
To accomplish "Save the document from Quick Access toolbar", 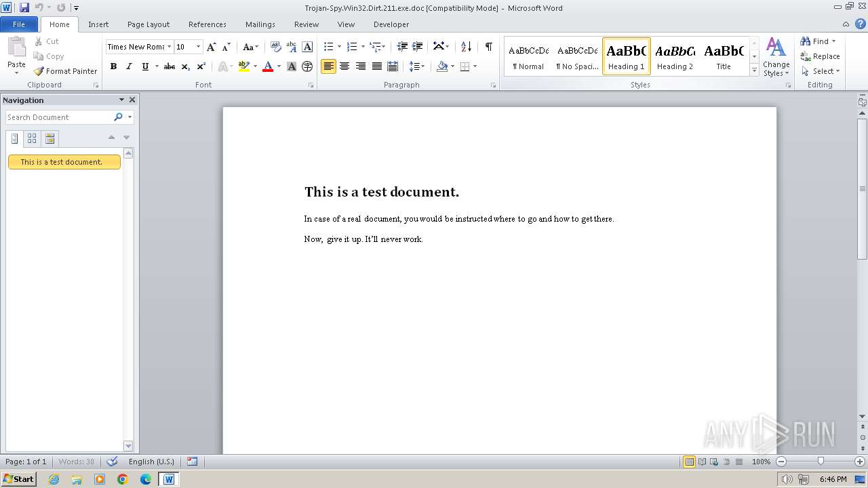I will tap(24, 7).
